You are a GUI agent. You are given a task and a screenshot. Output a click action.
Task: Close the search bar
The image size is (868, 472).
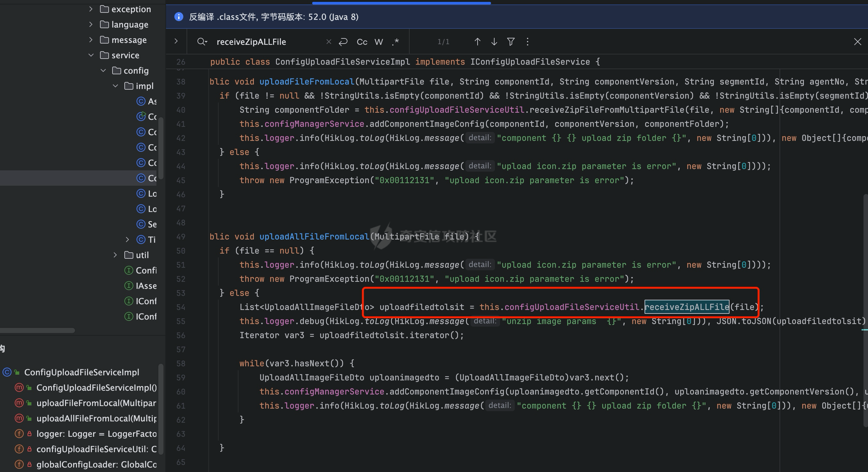click(857, 42)
